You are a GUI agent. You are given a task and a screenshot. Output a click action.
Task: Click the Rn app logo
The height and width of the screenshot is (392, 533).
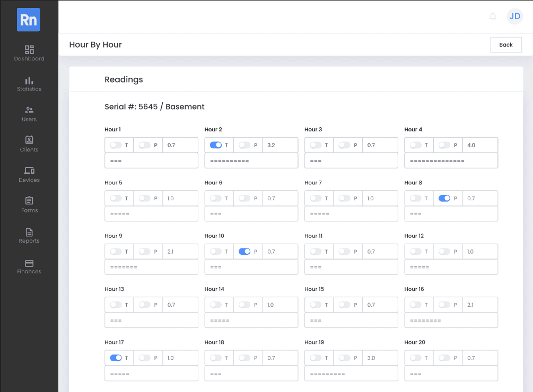(29, 20)
